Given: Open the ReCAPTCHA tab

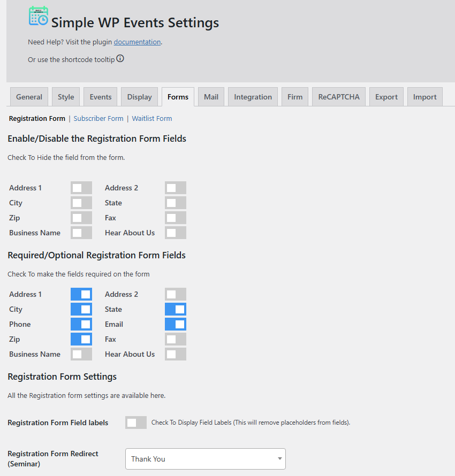Looking at the screenshot, I should point(339,97).
